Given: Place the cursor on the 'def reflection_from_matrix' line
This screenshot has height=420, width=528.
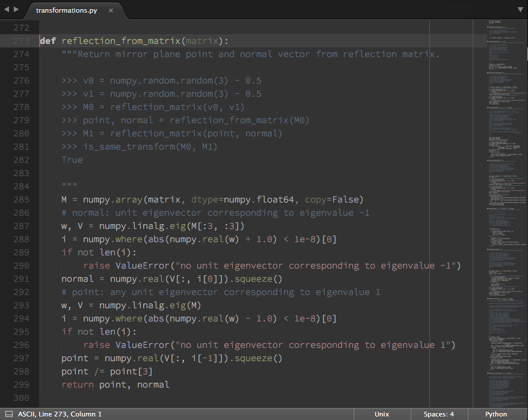Looking at the screenshot, I should coord(134,41).
